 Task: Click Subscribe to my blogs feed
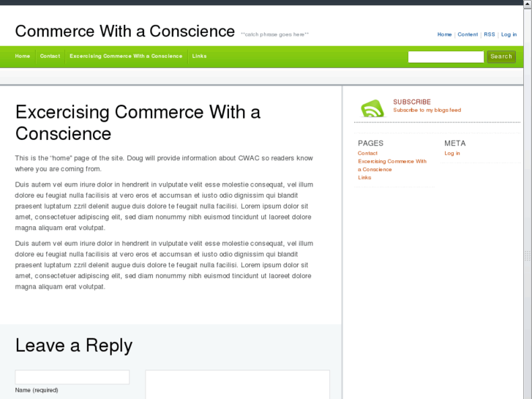coord(427,111)
